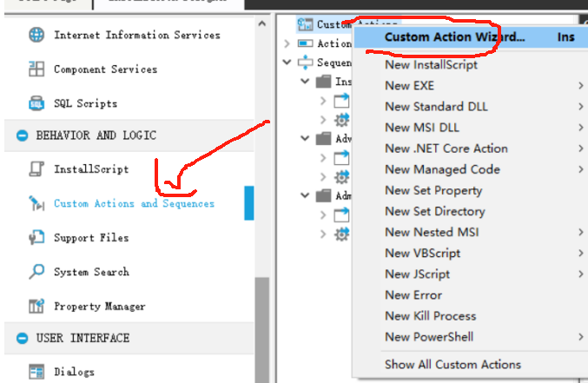Open the New JScript submenu
Viewport: 588px width, 383px height.
(x=471, y=274)
